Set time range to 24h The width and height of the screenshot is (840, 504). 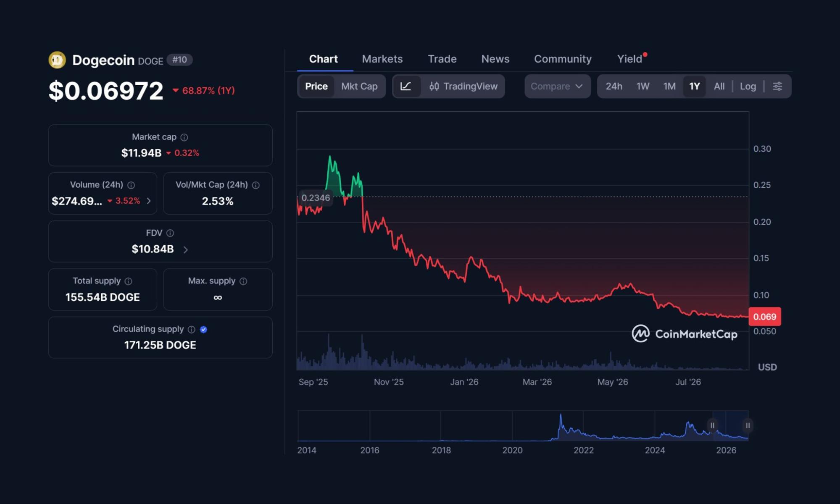tap(614, 87)
